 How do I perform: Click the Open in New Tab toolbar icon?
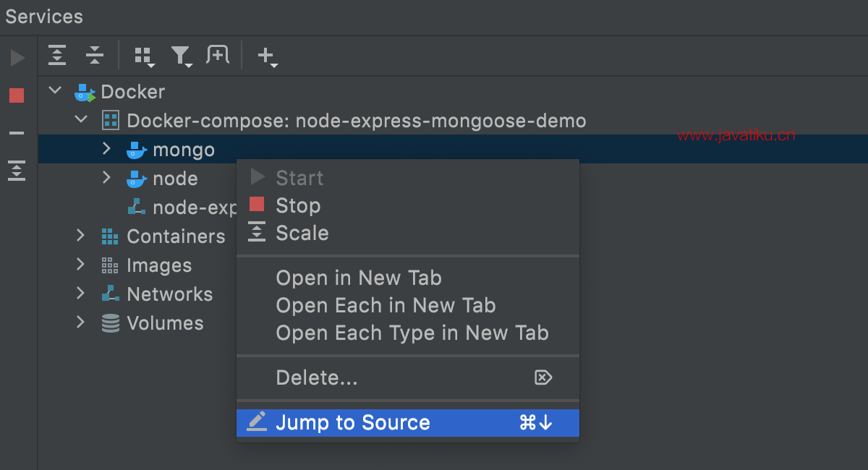tap(217, 55)
